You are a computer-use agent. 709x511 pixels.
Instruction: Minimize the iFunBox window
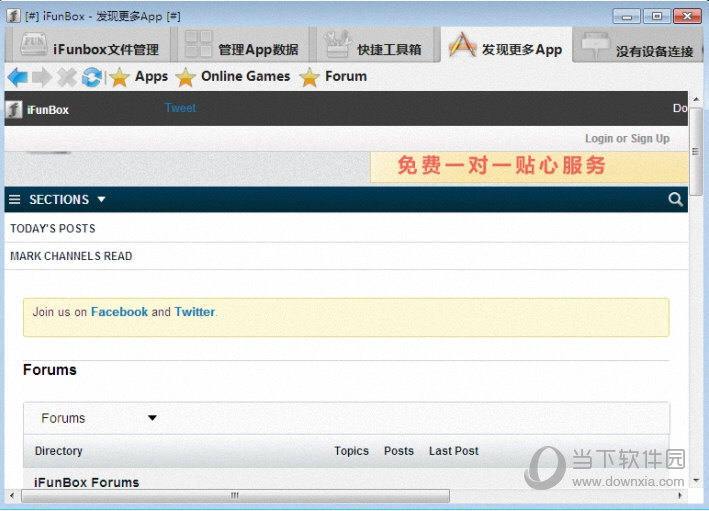pyautogui.click(x=626, y=16)
